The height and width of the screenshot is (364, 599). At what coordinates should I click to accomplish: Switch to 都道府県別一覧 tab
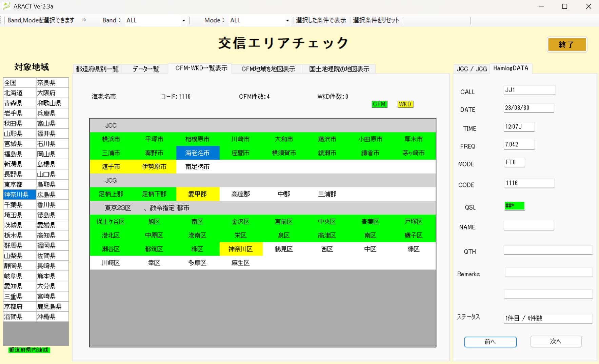(x=97, y=69)
